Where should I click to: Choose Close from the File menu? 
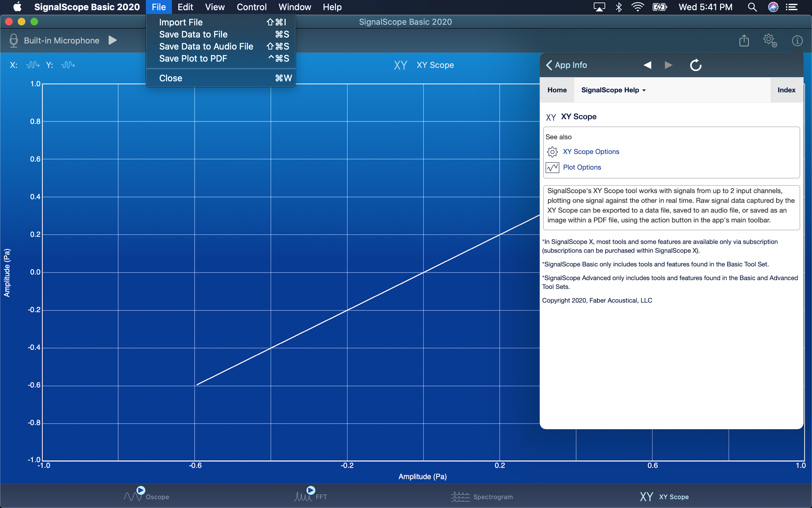click(221, 78)
